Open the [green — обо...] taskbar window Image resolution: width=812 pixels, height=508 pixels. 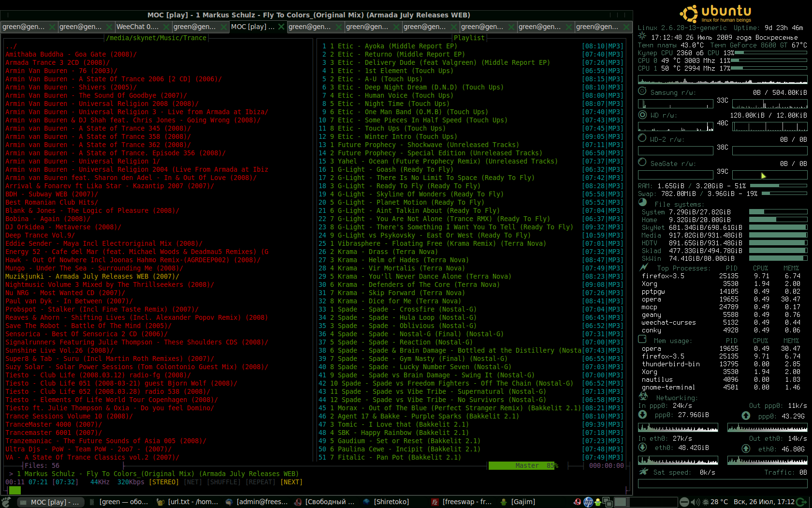pos(119,502)
